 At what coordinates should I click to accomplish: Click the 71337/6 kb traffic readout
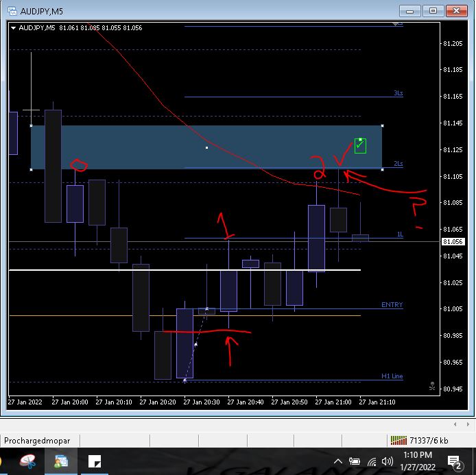coord(429,441)
